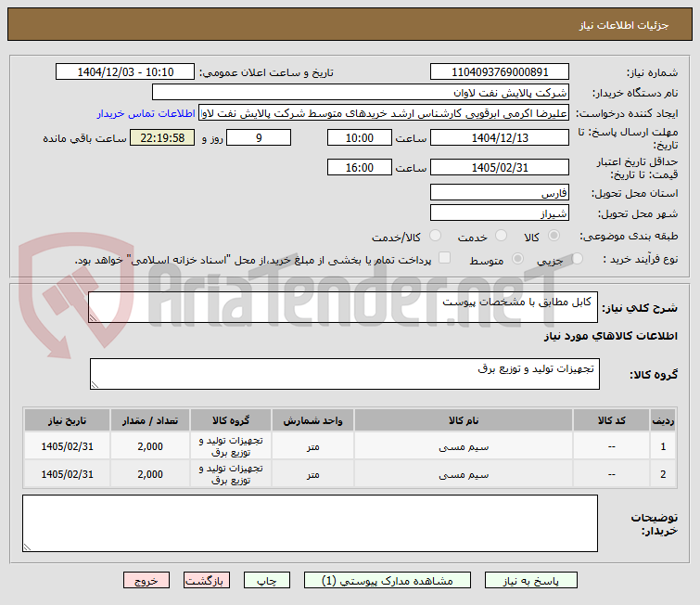Click the ردیف column header
Screen dimensions: 700x605
tap(663, 420)
